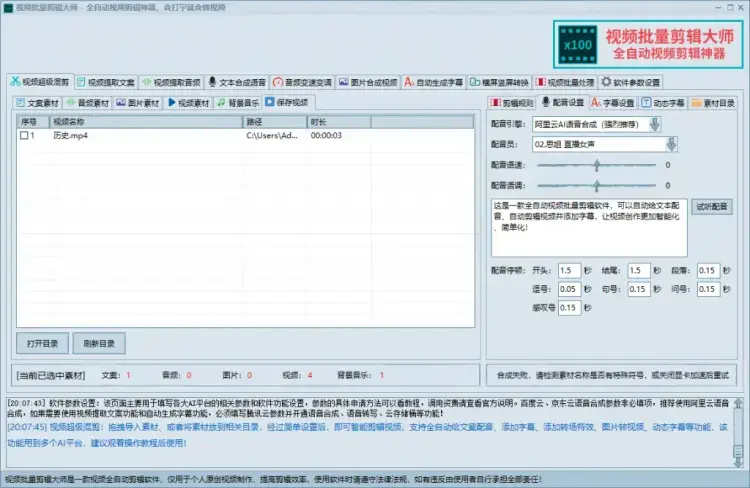Click the log scrollbar up arrow
Screen dimensions: 750x488
tap(739, 403)
